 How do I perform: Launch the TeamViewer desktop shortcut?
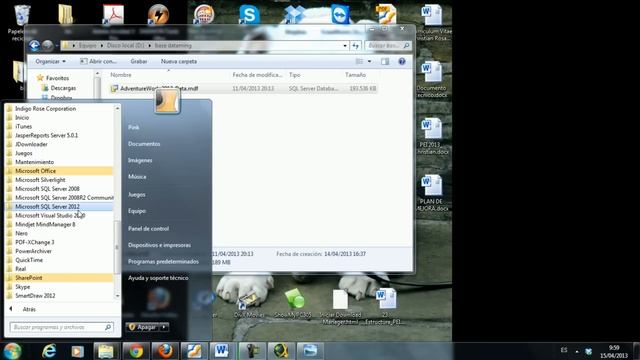(340, 15)
